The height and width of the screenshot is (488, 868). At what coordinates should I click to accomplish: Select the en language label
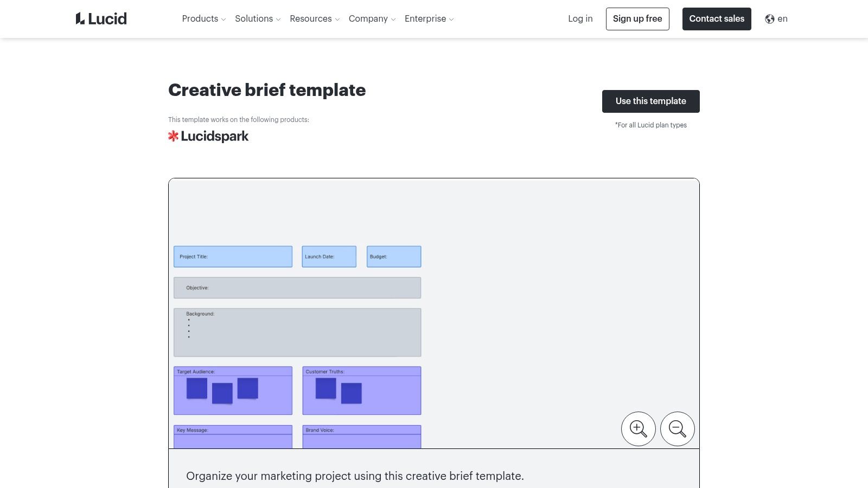782,18
